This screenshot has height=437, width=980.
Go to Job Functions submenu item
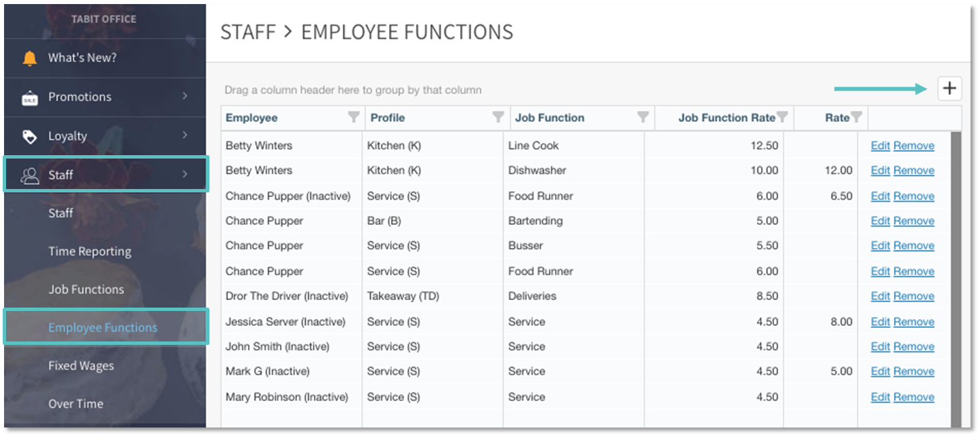coord(86,289)
